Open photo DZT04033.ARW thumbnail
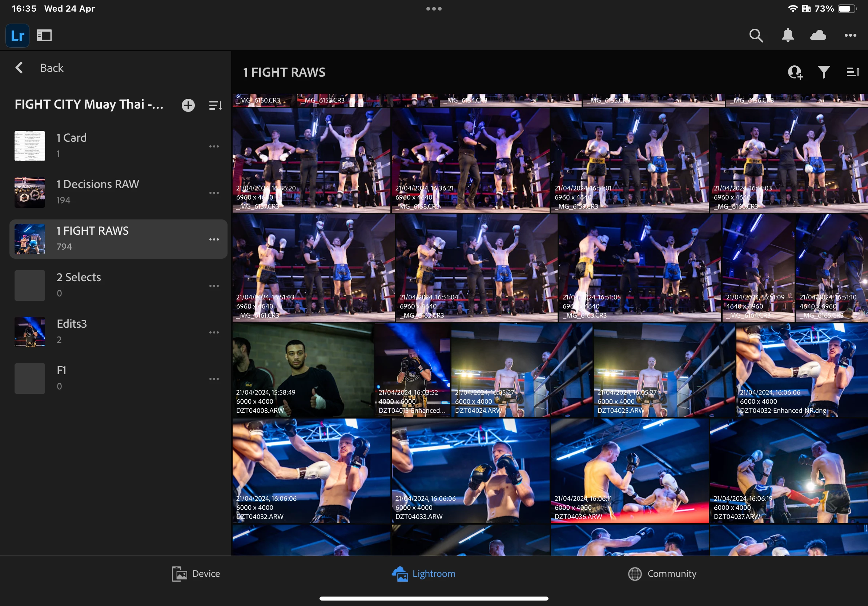The width and height of the screenshot is (868, 606). [x=470, y=470]
